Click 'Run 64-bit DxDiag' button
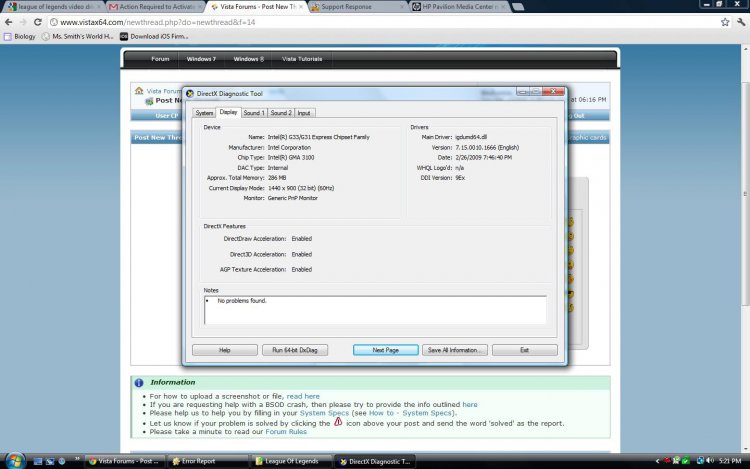The image size is (750, 469). click(295, 350)
